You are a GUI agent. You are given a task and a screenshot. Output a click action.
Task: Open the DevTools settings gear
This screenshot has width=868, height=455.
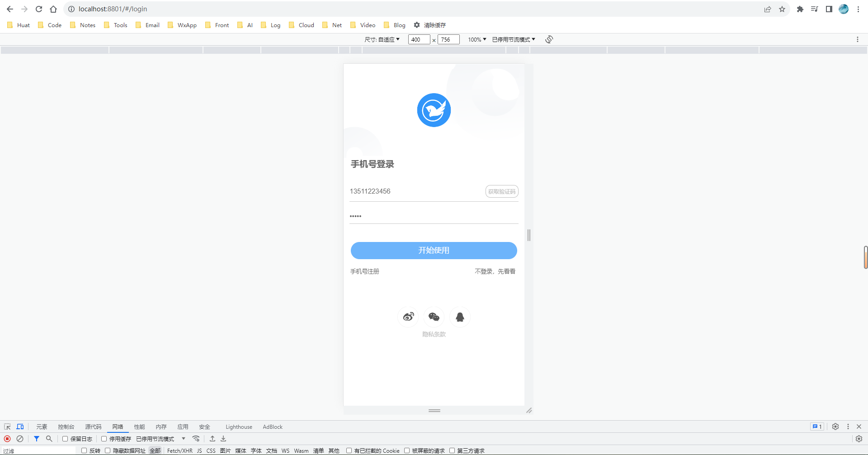click(x=835, y=427)
